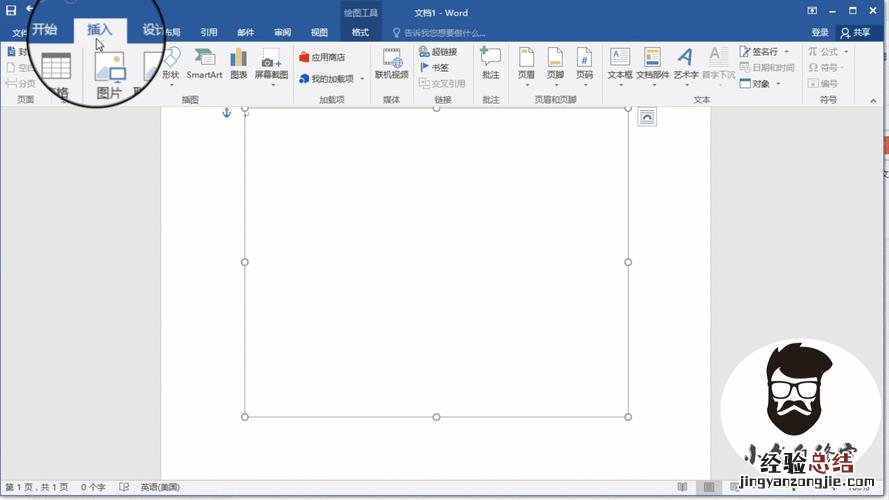Switch to the 引用 references tab

pyautogui.click(x=208, y=33)
